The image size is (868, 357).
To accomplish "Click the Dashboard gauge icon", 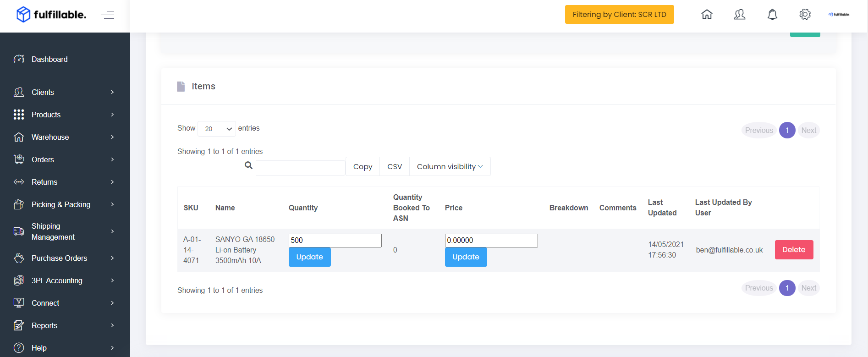I will coord(19,59).
